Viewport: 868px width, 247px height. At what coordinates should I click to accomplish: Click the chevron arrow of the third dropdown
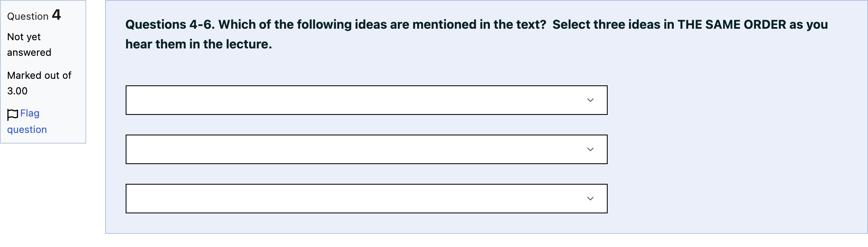(x=590, y=199)
